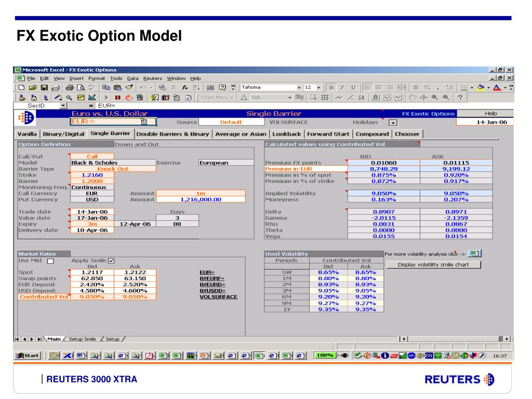Open the Tick interval dropdown
Screen dimensions: 532x399
[289, 98]
